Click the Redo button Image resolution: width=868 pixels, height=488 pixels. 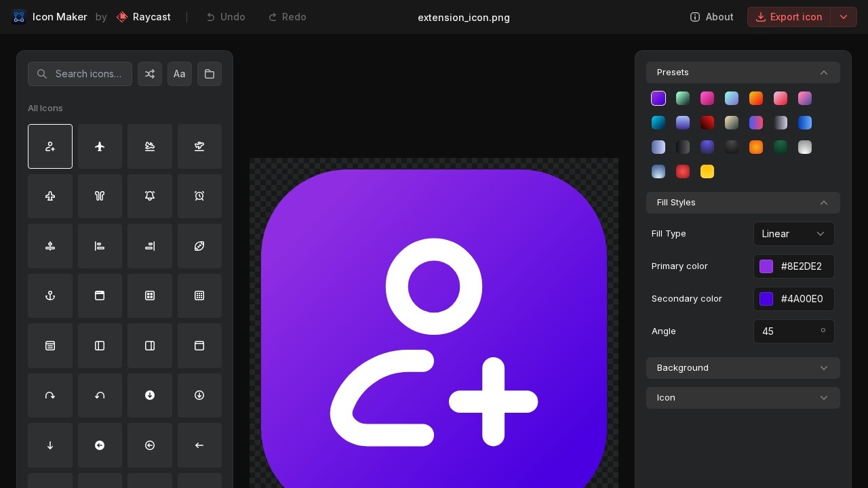pyautogui.click(x=287, y=17)
